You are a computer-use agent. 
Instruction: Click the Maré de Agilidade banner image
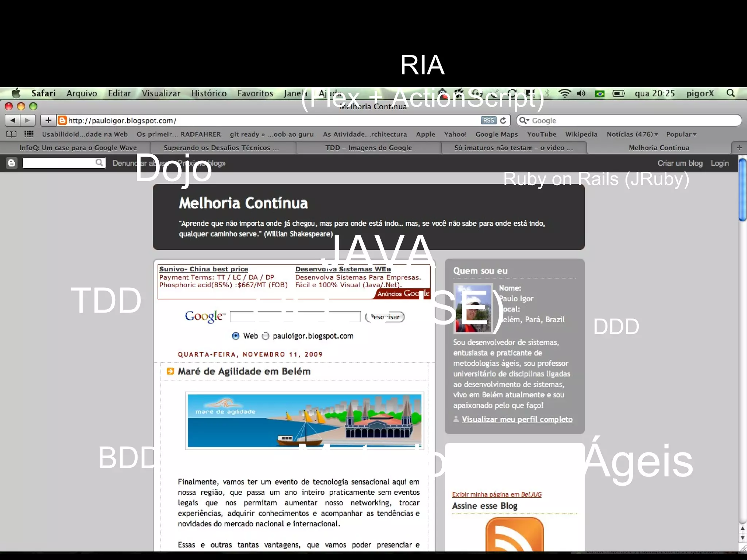[x=305, y=421]
